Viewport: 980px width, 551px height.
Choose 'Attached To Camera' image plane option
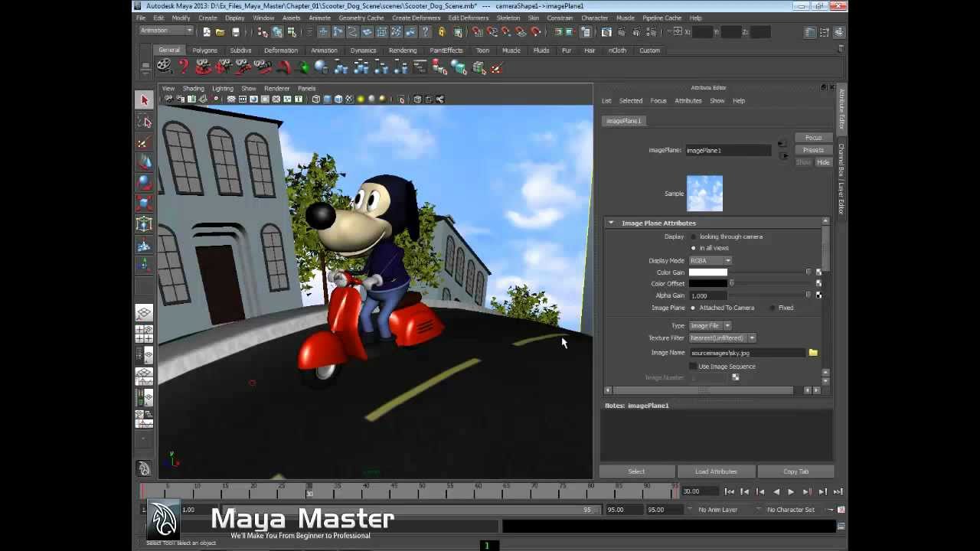click(x=694, y=308)
